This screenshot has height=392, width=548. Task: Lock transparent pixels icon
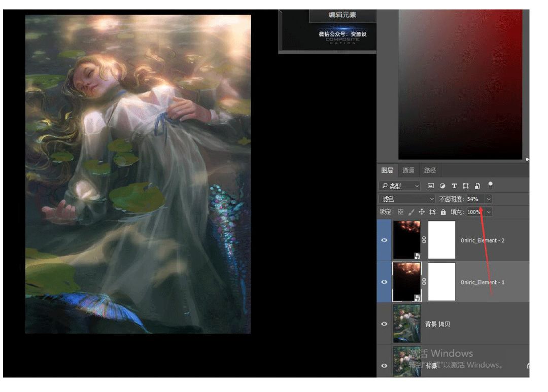pos(400,212)
